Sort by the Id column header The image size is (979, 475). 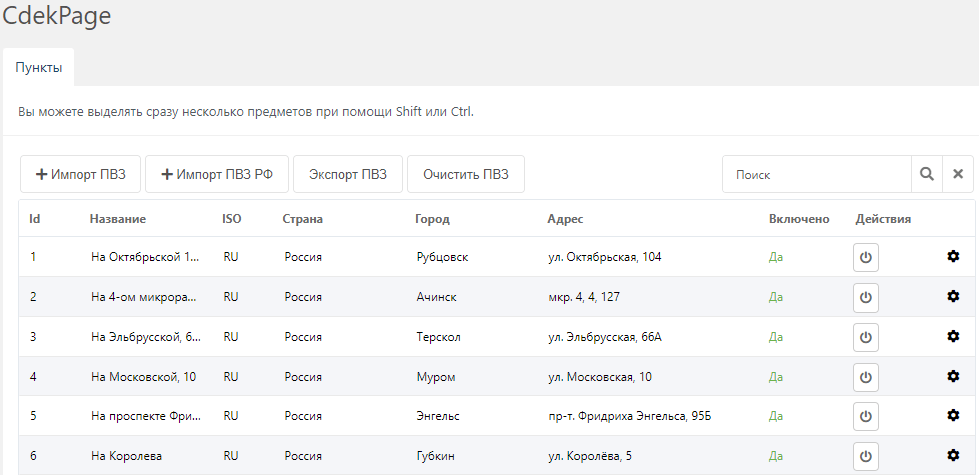pyautogui.click(x=35, y=219)
